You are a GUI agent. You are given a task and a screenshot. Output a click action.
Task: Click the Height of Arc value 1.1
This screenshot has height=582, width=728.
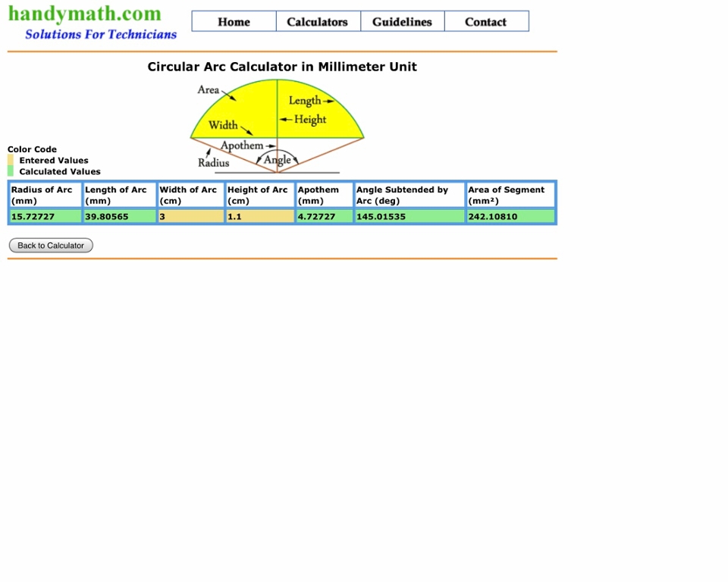pyautogui.click(x=259, y=217)
